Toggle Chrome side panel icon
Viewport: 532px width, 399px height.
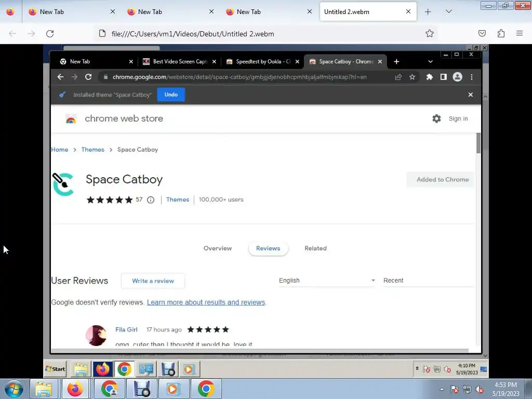coord(444,77)
